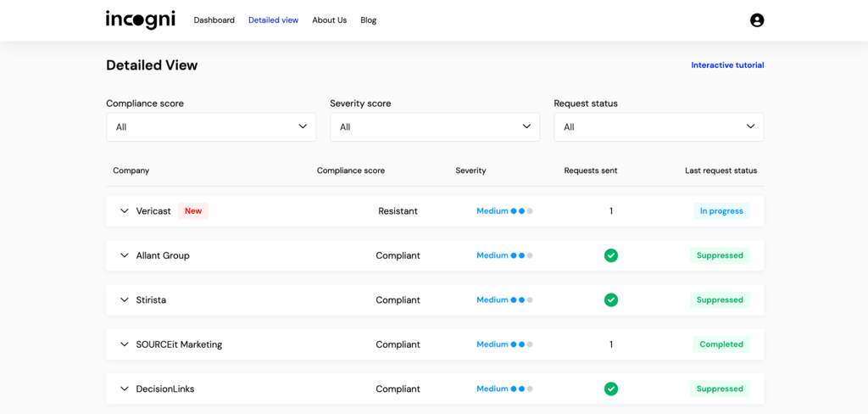This screenshot has width=868, height=414.
Task: Open the user account profile icon
Action: 757,20
